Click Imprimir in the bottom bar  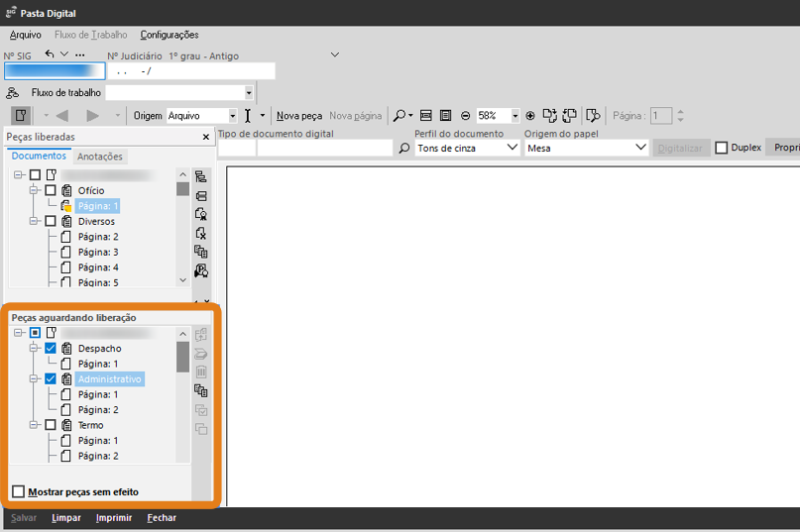114,518
